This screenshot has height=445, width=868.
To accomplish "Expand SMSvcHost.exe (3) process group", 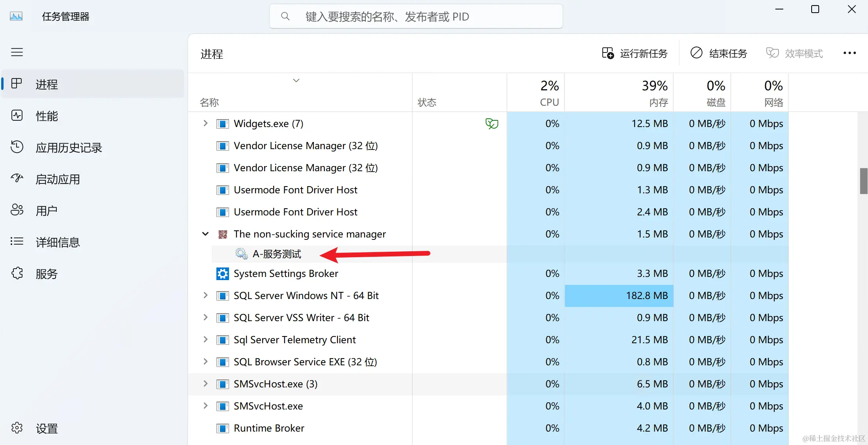I will [205, 384].
